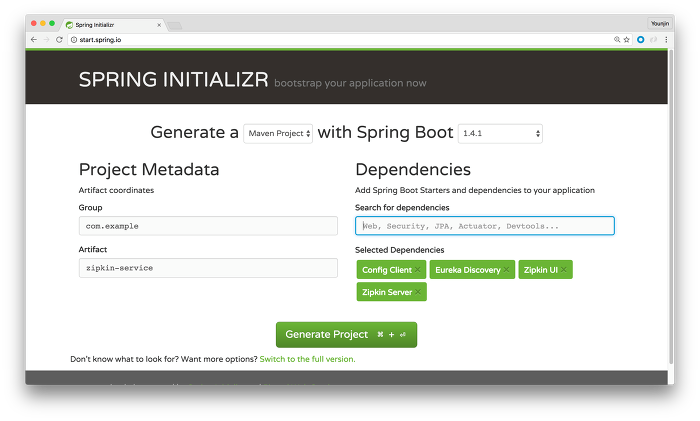Remove the Zipkin Server dependency
Image resolution: width=700 pixels, height=421 pixels.
pos(419,293)
